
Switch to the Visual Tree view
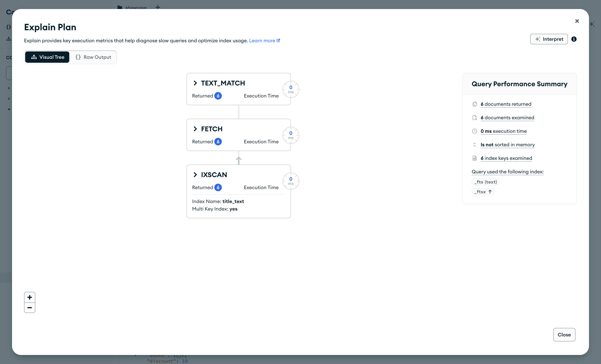point(47,57)
